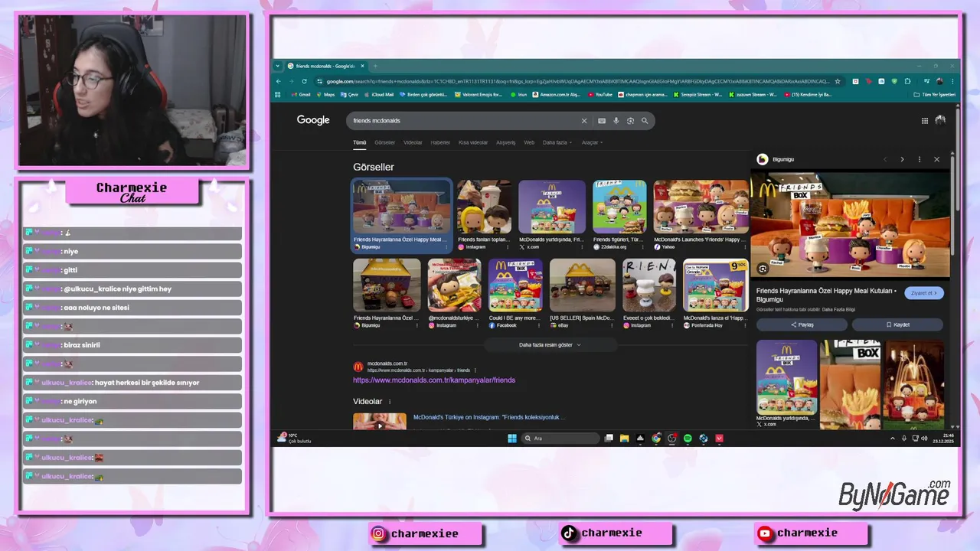Close the image preview panel
This screenshot has height=551, width=980.
click(x=936, y=159)
